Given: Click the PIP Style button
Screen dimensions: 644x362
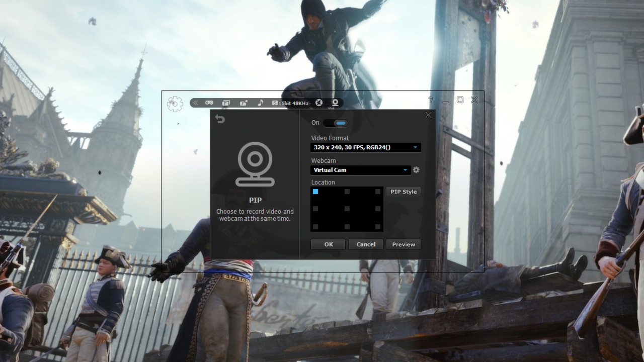Looking at the screenshot, I should click(x=403, y=192).
